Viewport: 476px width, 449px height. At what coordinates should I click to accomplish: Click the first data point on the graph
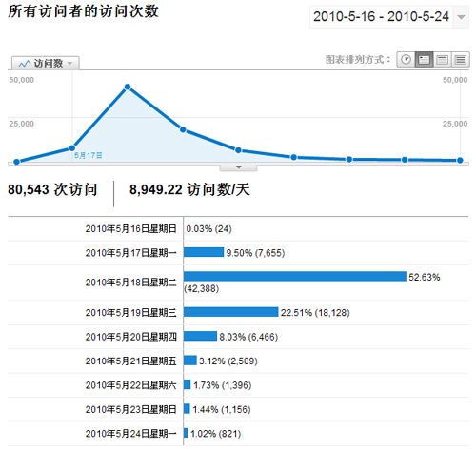point(17,162)
